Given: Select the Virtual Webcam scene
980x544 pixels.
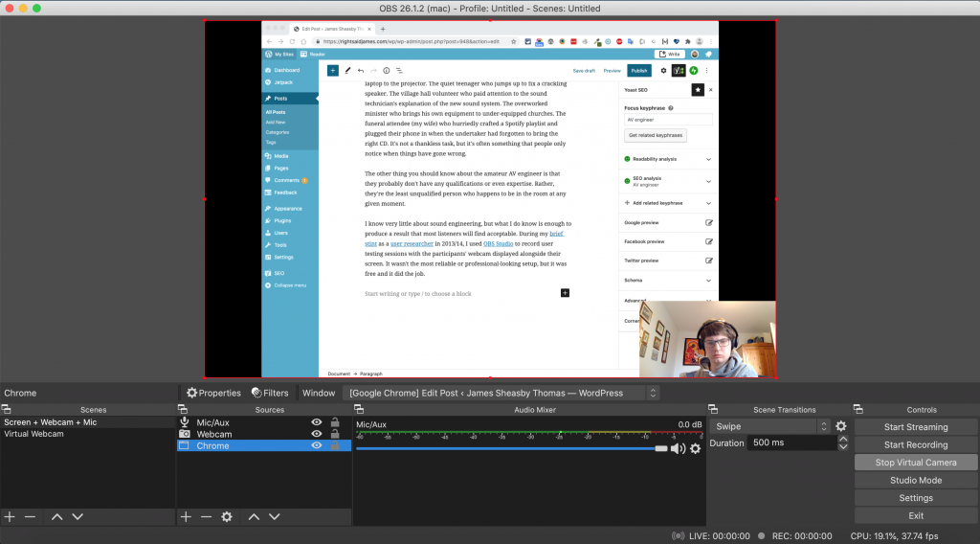Looking at the screenshot, I should click(87, 433).
